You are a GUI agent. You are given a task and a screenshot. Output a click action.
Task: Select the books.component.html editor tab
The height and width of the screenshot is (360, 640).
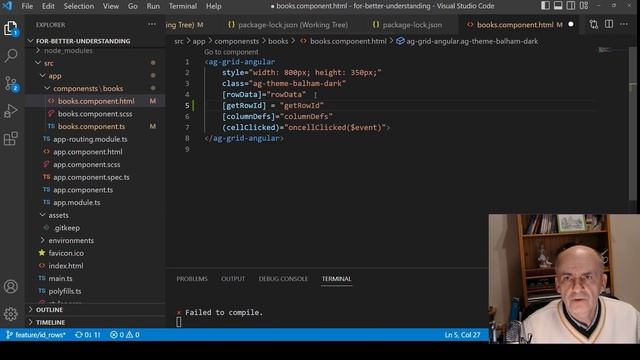click(x=515, y=25)
